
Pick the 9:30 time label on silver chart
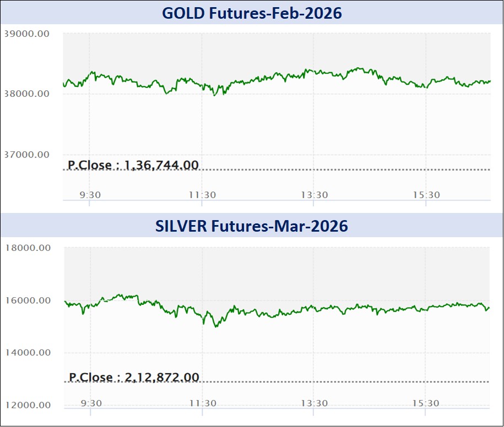click(91, 403)
